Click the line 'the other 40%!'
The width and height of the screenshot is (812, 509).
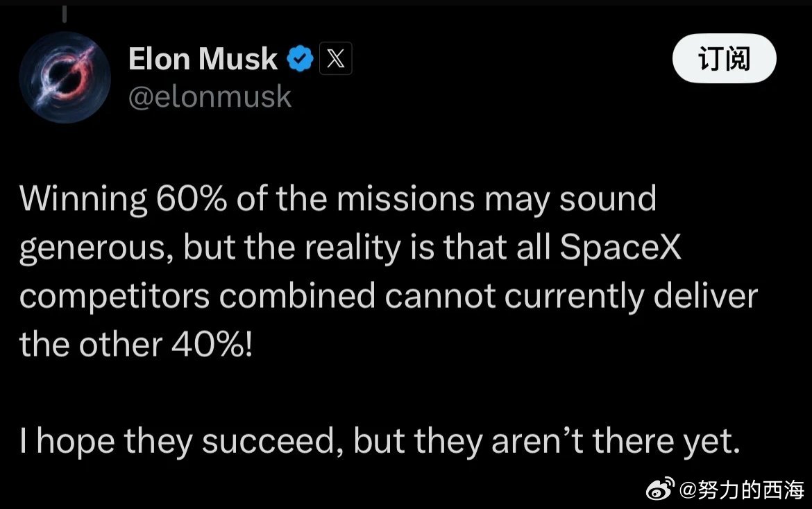(136, 345)
